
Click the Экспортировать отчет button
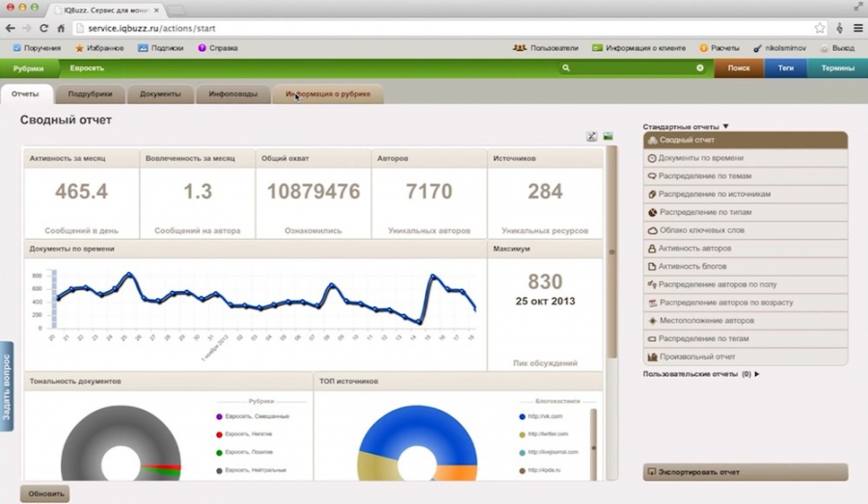click(x=745, y=472)
